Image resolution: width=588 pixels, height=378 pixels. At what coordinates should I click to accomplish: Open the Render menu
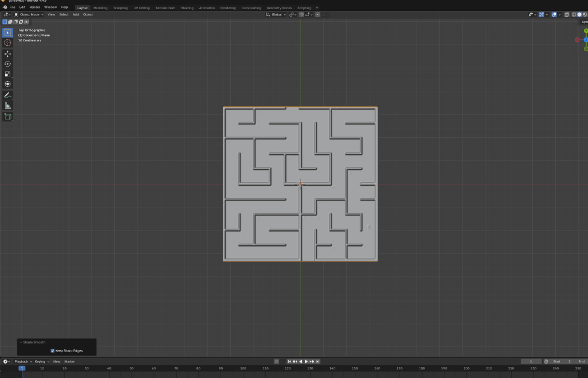pos(34,7)
